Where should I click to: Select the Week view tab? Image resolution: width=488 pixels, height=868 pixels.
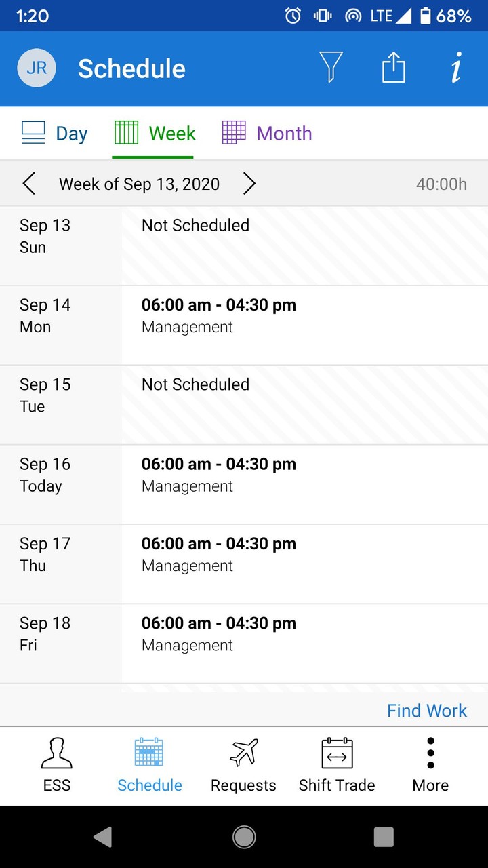(155, 133)
